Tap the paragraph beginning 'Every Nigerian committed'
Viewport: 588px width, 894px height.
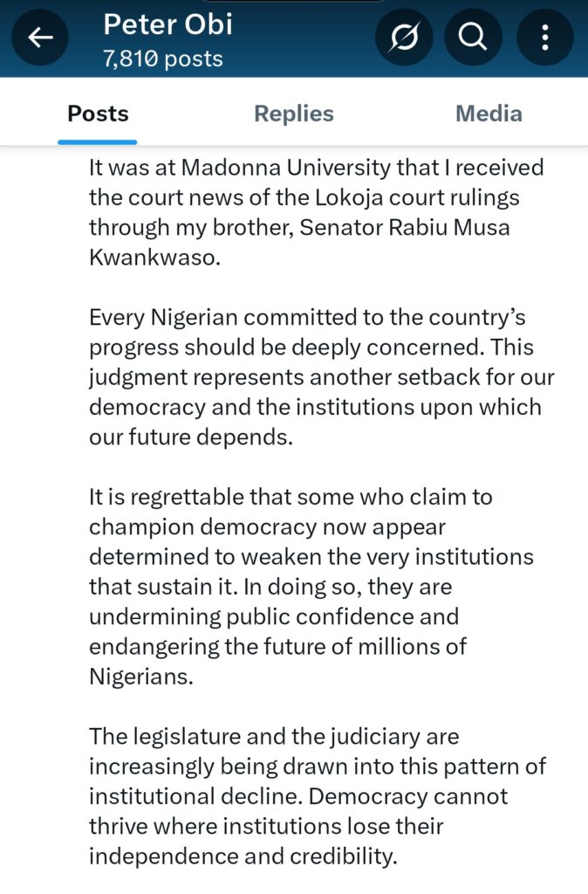pos(321,377)
